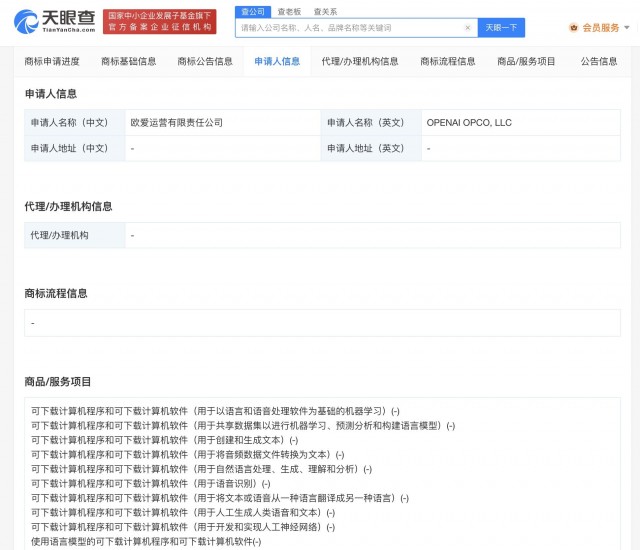Click the 申请人名称（中文）label cell

tap(75, 123)
